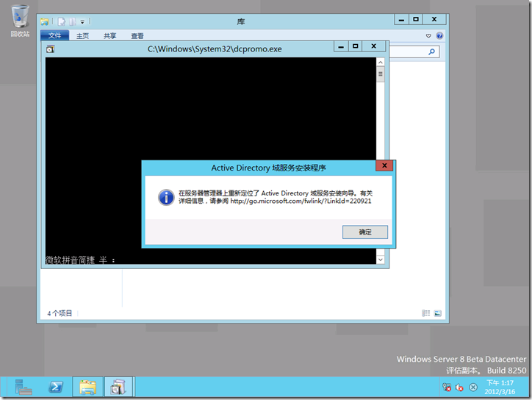Open the 主页 ribbon tab
Screen dimensions: 532x400
(x=82, y=35)
